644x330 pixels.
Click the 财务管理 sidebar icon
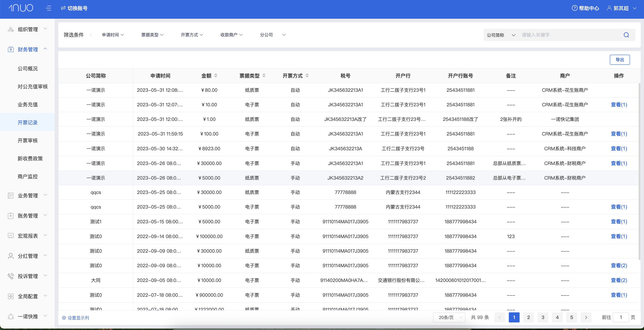pos(10,49)
